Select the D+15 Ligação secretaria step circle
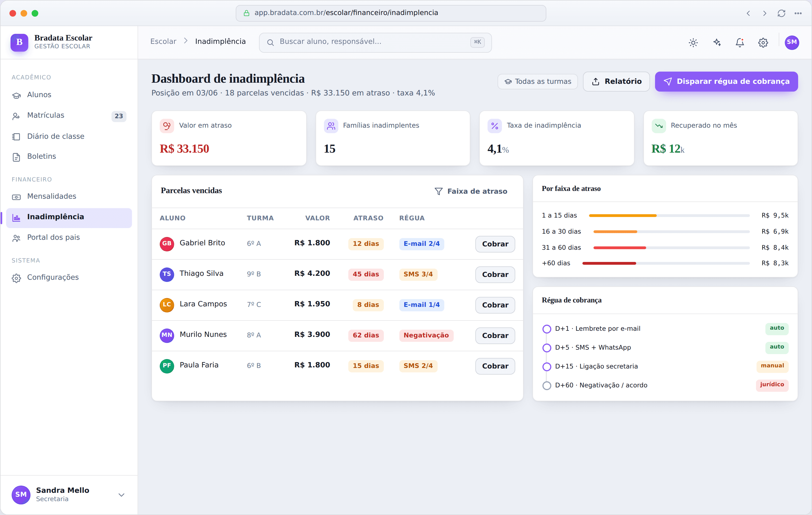Screen dimensions: 812x515 pyautogui.click(x=547, y=367)
